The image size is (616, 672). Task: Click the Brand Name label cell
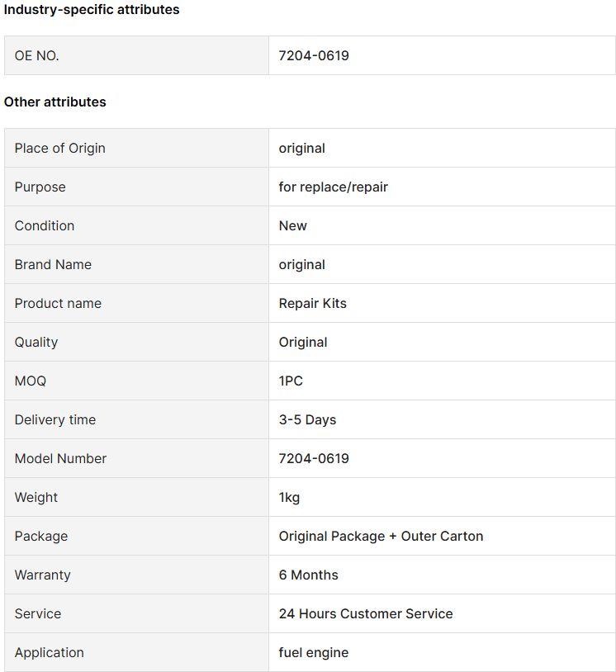(137, 264)
